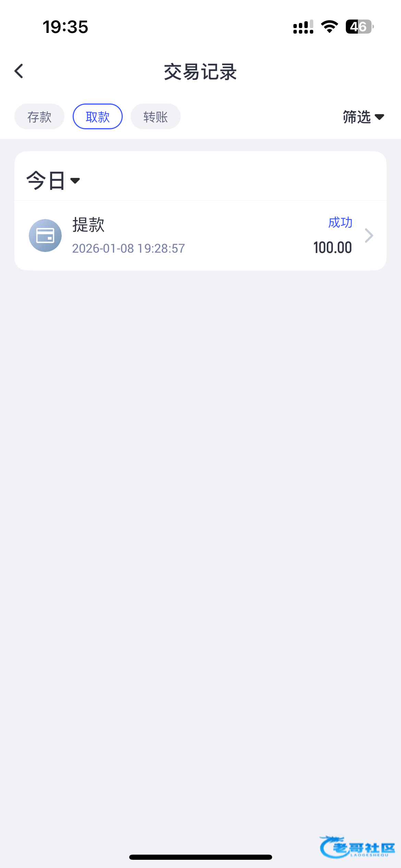The image size is (401, 868).
Task: Tap the 今日 date range label
Action: 46,181
